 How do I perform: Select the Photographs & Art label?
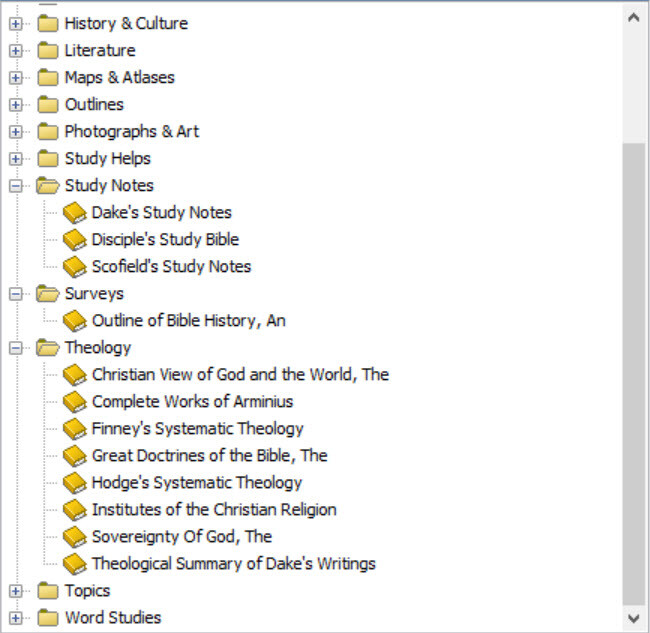(132, 132)
